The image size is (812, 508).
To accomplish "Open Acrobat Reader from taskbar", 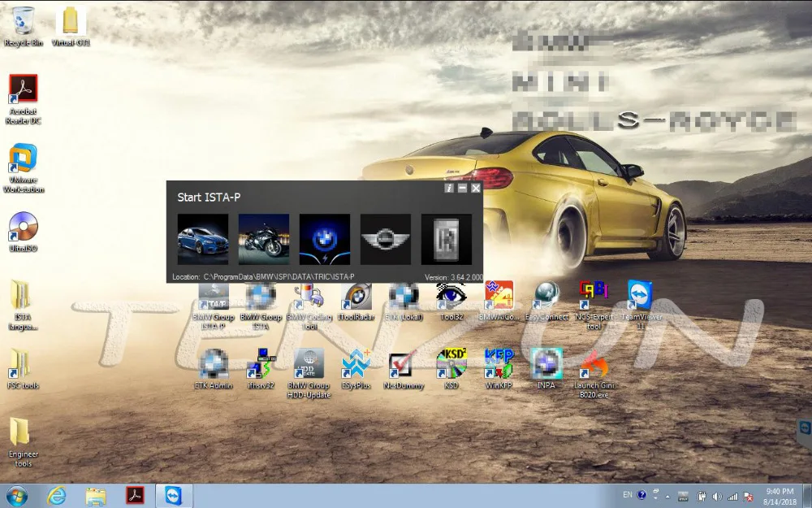I will click(x=135, y=496).
